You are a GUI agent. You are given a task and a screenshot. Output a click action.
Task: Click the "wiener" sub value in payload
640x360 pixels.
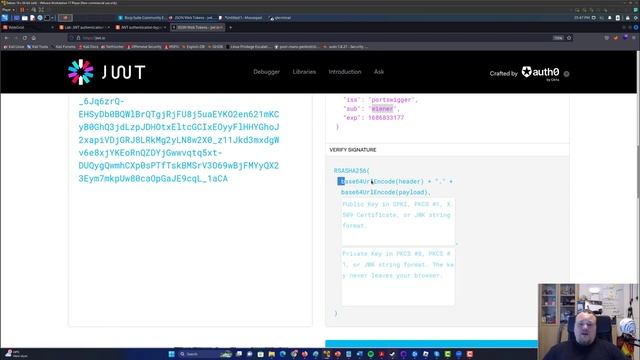382,109
